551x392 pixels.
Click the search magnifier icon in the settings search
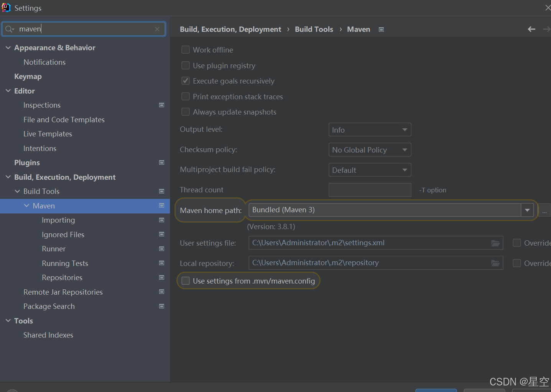coord(9,29)
